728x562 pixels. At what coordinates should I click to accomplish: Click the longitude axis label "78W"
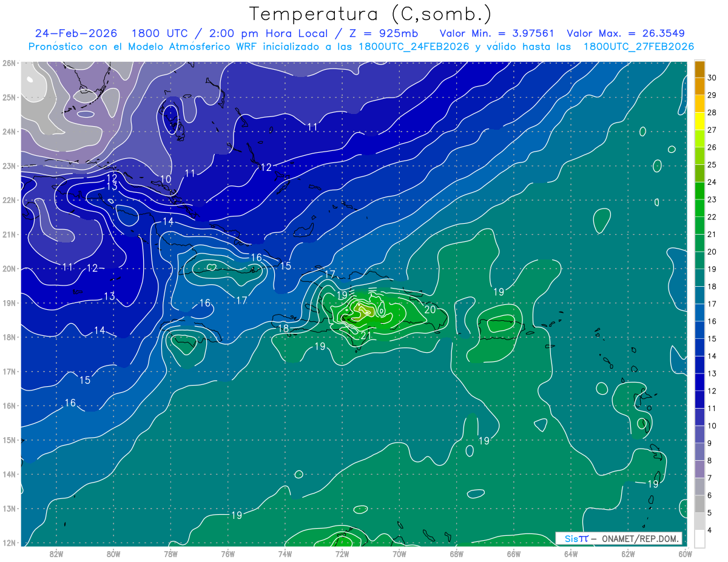coord(170,554)
